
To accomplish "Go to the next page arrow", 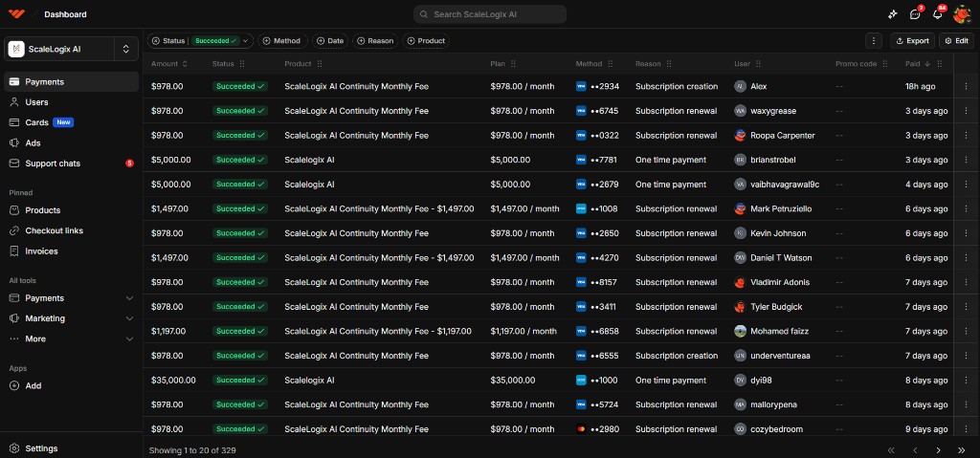I will point(938,450).
